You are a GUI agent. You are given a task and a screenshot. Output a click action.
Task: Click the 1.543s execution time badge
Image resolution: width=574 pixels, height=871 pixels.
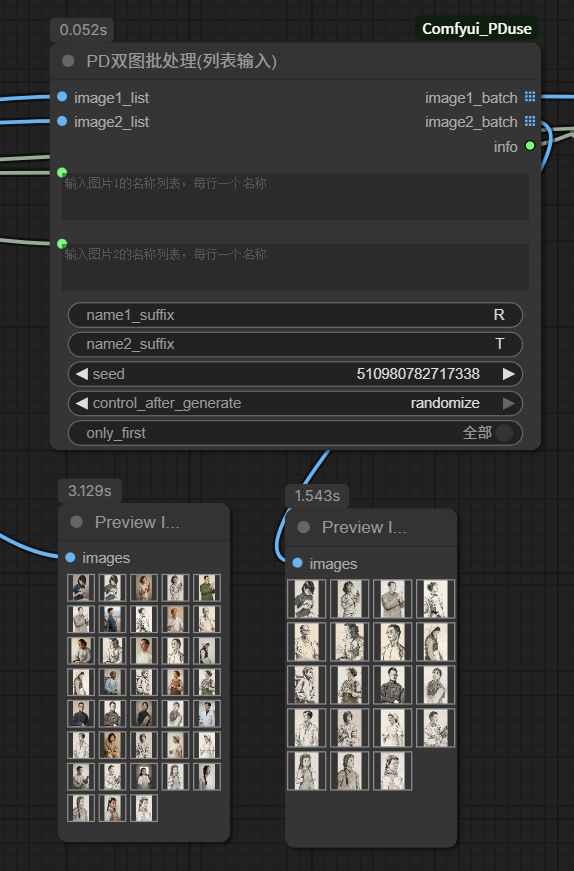(x=317, y=496)
